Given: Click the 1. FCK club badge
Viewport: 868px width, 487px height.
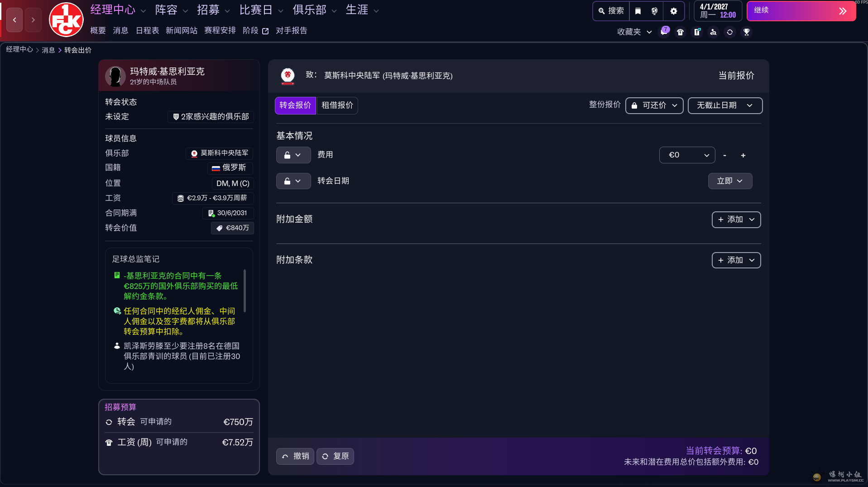Looking at the screenshot, I should click(66, 19).
